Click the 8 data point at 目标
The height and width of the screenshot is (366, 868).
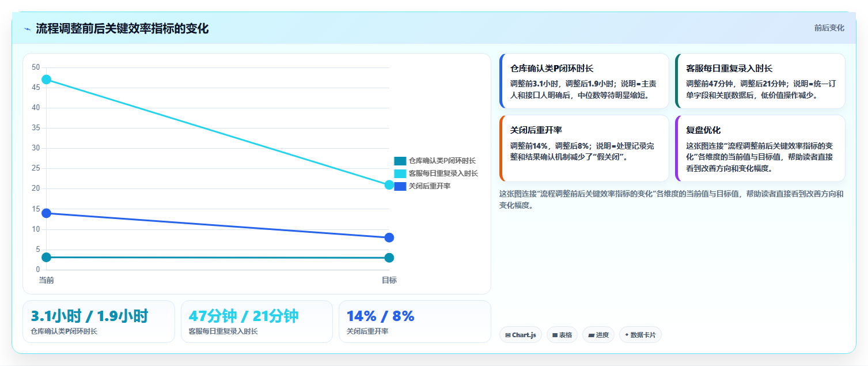click(x=389, y=237)
